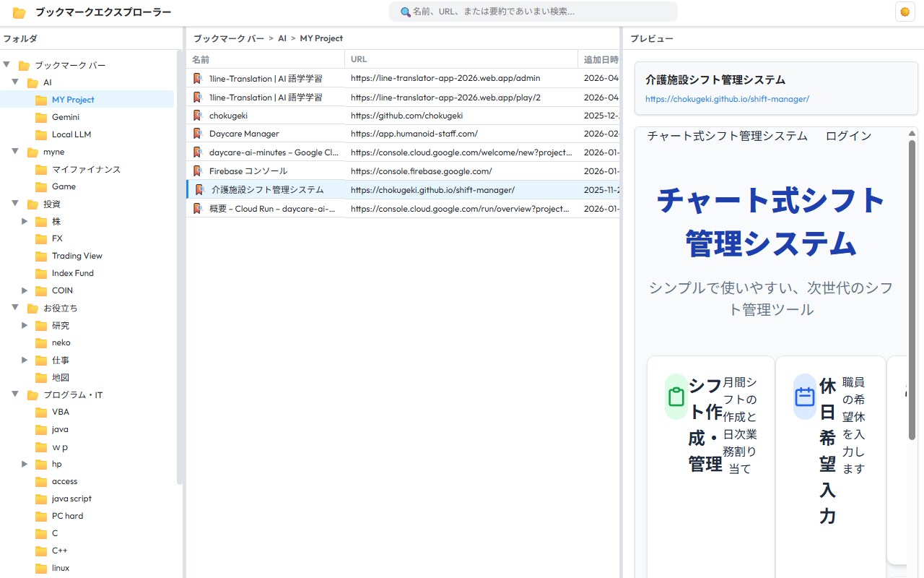Open the Index Fund folder icon

coord(41,273)
